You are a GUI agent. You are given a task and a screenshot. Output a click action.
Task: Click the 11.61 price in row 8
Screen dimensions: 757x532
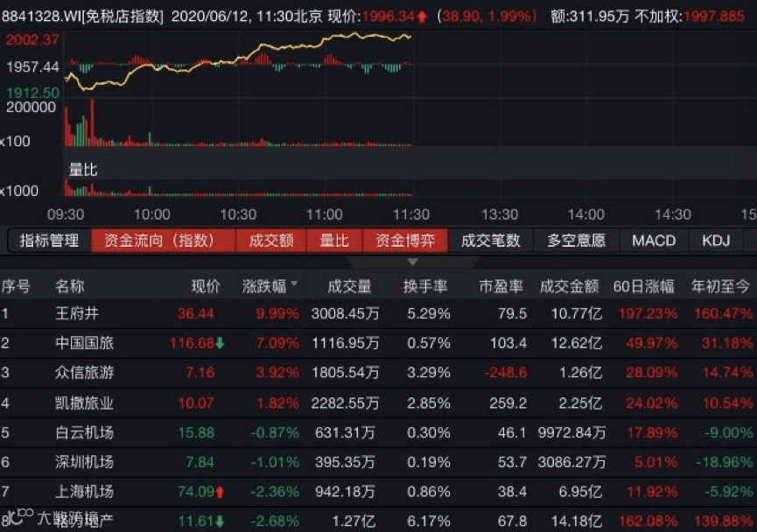tap(196, 521)
